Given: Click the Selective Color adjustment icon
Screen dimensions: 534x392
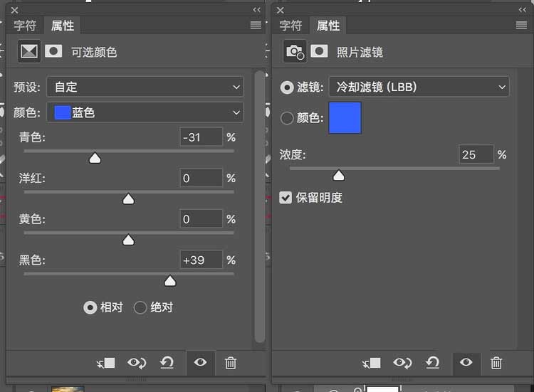Looking at the screenshot, I should tap(29, 51).
